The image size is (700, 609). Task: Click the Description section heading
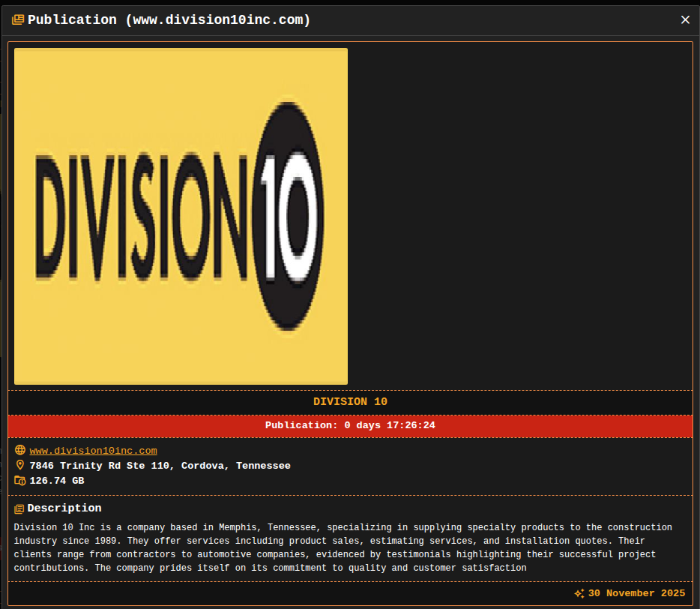64,508
